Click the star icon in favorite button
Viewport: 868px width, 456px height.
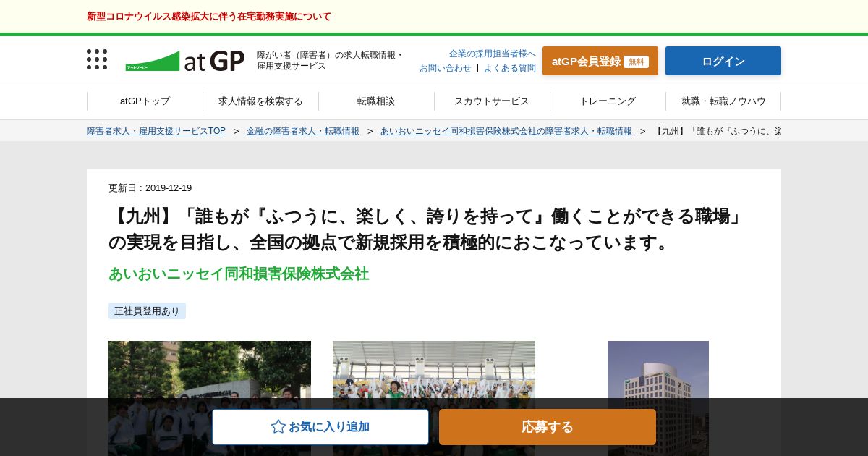coord(278,426)
